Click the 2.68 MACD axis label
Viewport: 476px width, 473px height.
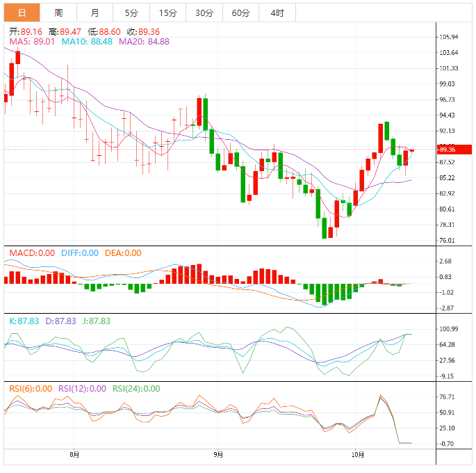(445, 262)
